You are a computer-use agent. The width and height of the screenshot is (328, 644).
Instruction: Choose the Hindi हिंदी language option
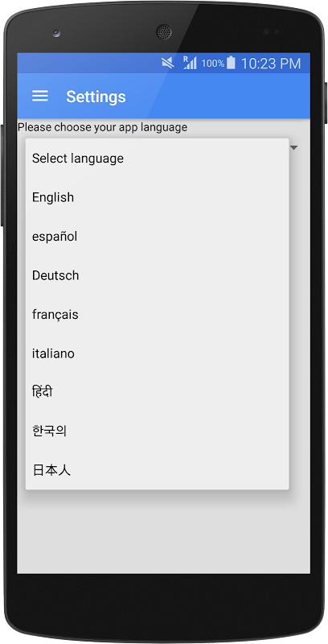157,392
